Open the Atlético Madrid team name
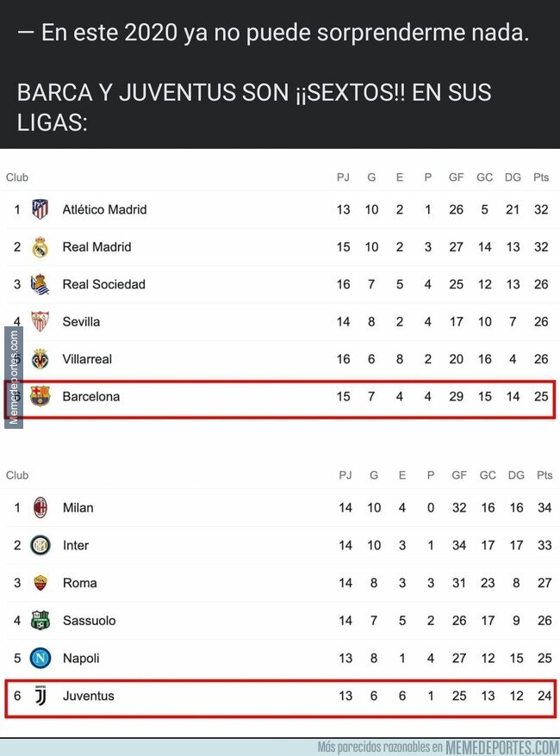560x756 pixels. 104,209
